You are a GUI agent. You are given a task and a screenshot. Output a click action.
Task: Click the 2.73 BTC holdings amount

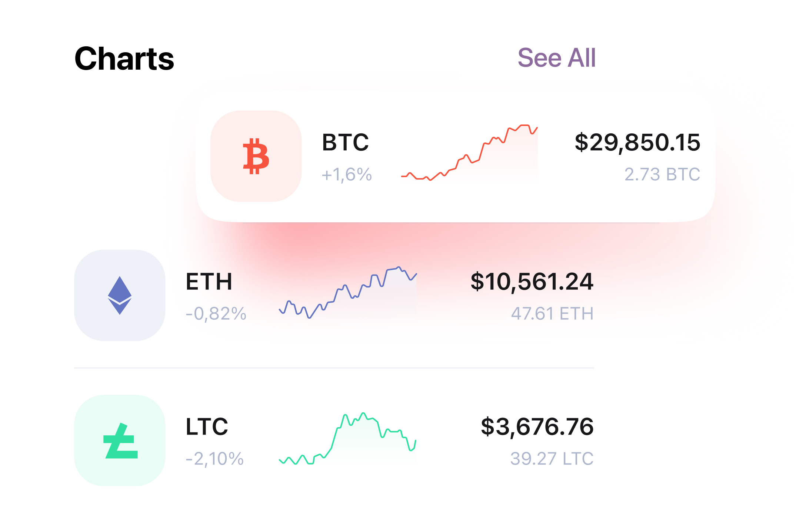[662, 174]
